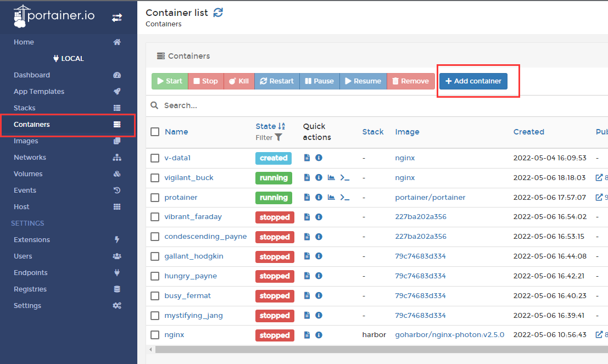Open inspect icon for mystifying_jang
The width and height of the screenshot is (608, 364).
319,316
